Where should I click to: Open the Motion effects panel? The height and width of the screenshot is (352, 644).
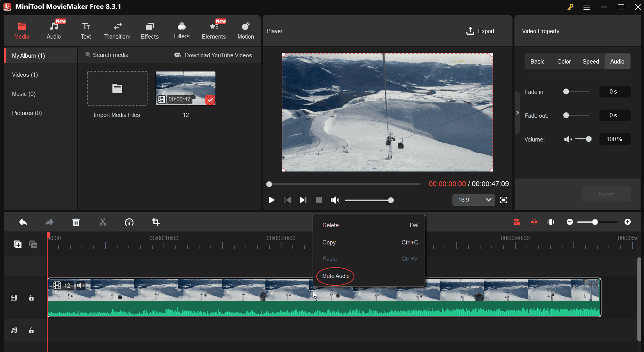[246, 30]
